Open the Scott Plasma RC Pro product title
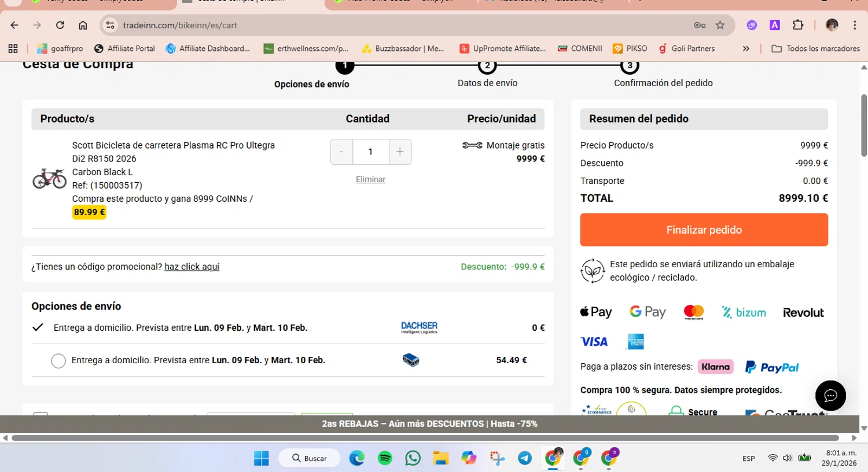 tap(174, 152)
